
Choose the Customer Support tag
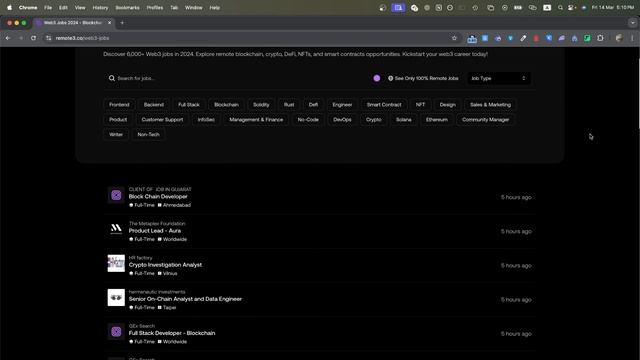click(x=162, y=120)
